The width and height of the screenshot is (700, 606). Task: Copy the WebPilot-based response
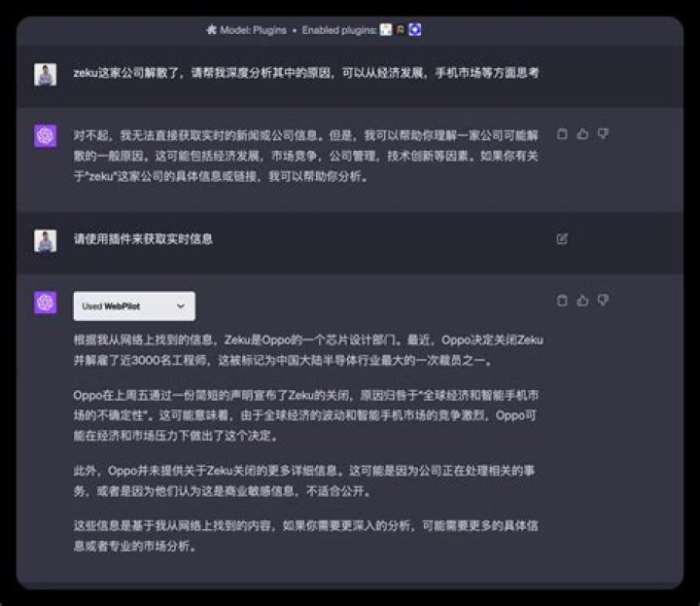pyautogui.click(x=562, y=301)
